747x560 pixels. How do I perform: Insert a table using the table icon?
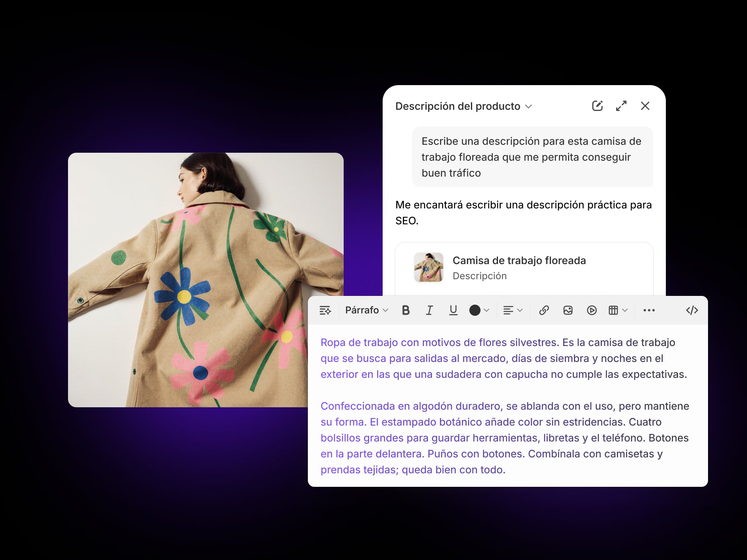coord(613,310)
